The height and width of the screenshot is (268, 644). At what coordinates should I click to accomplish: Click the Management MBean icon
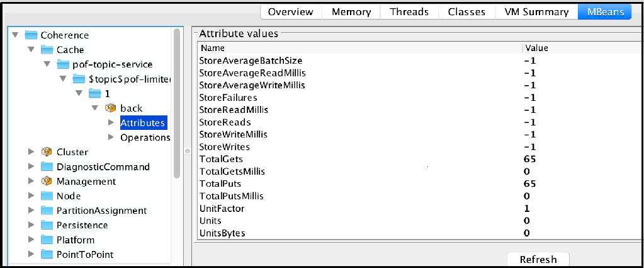click(47, 182)
